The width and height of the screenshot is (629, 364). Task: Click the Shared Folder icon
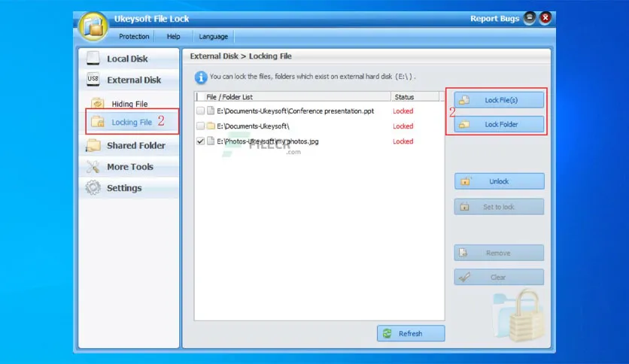tap(93, 145)
